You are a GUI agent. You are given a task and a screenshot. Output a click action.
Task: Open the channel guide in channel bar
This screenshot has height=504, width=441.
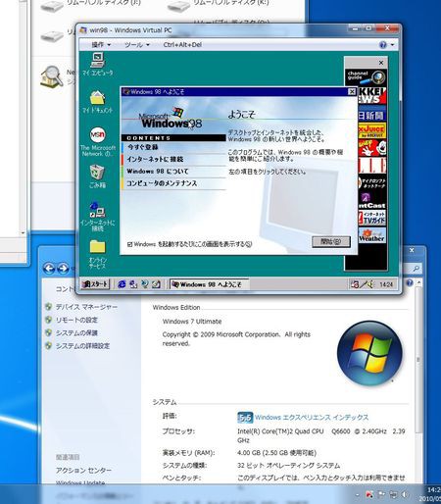pyautogui.click(x=367, y=77)
